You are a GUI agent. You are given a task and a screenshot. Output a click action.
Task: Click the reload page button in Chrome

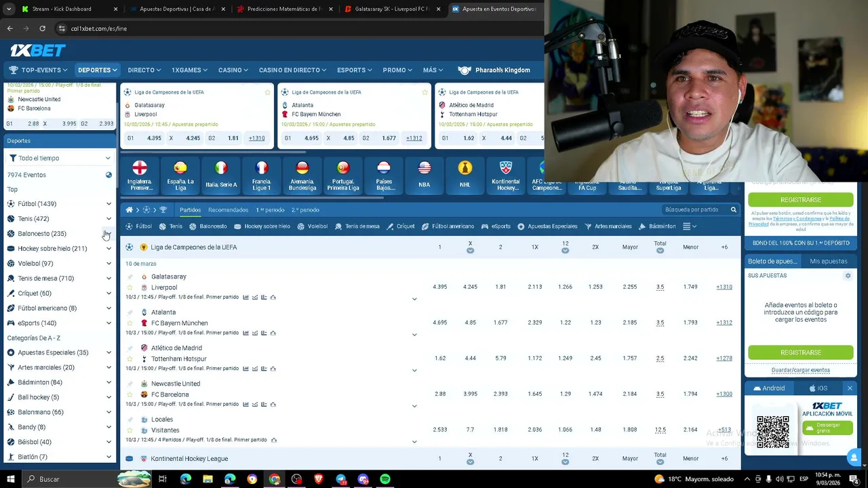tap(42, 28)
